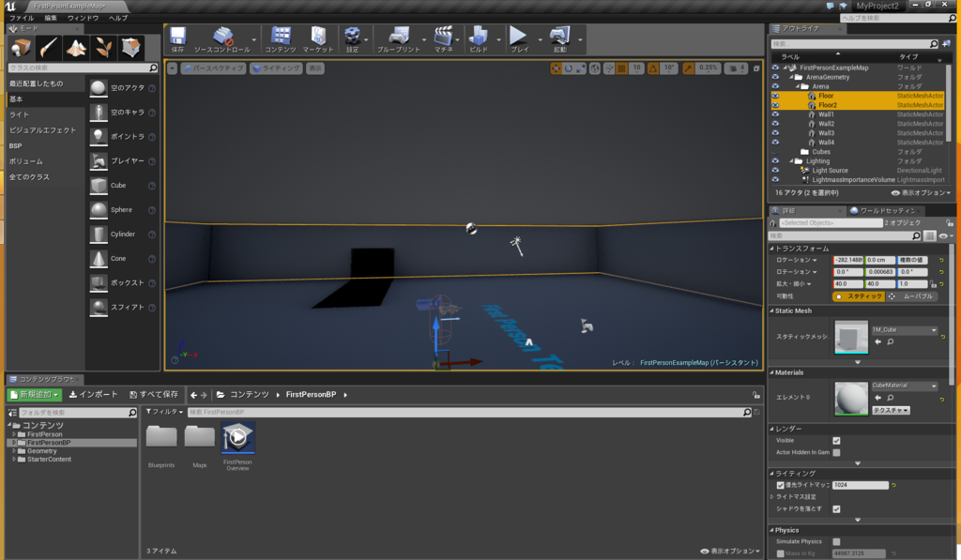The height and width of the screenshot is (560, 961).
Task: Click the CubeMaterial sphere preview thumbnail
Action: (851, 399)
